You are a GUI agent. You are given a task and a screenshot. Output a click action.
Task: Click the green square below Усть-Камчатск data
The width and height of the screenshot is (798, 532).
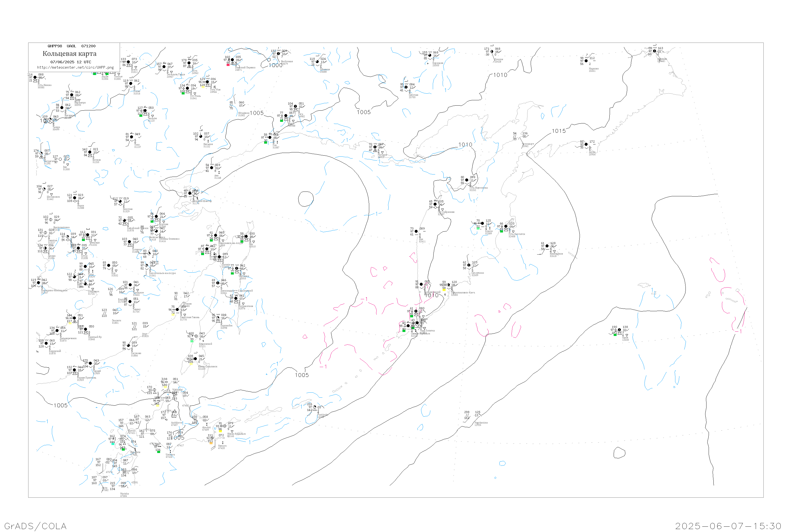point(501,231)
